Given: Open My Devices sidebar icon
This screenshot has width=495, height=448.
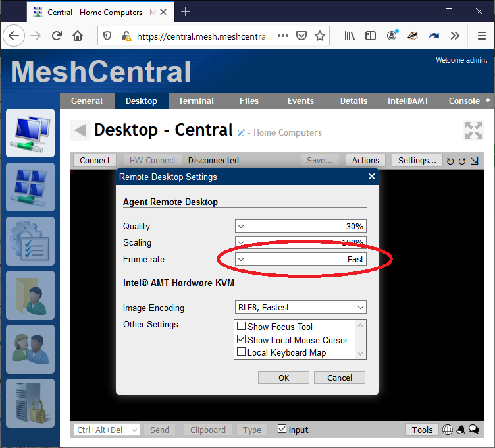Looking at the screenshot, I should click(x=30, y=133).
